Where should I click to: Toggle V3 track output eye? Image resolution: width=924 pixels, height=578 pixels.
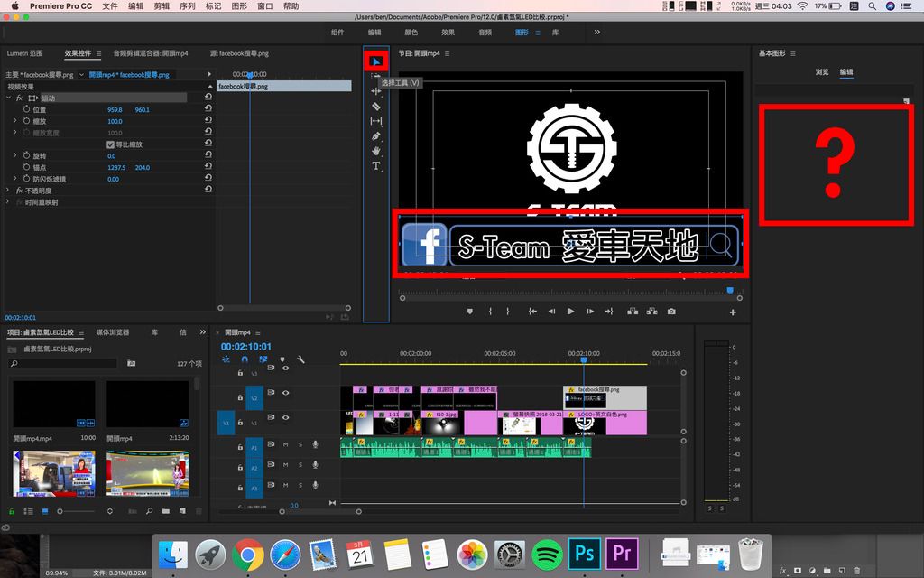point(286,368)
